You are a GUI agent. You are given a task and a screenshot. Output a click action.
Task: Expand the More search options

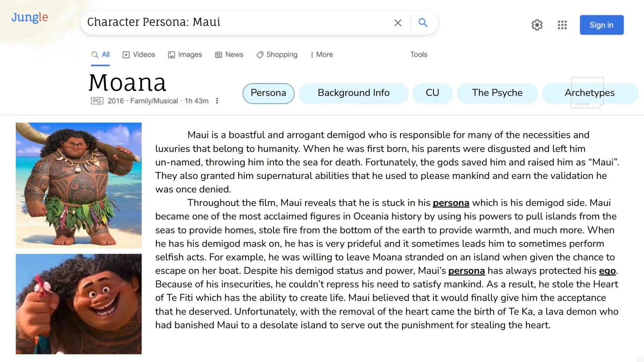321,54
